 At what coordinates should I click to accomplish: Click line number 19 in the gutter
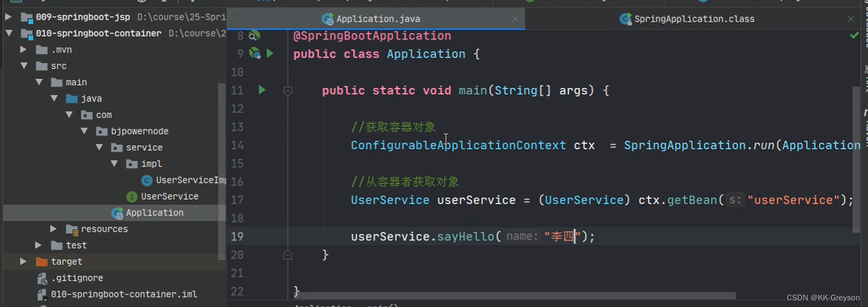point(237,237)
